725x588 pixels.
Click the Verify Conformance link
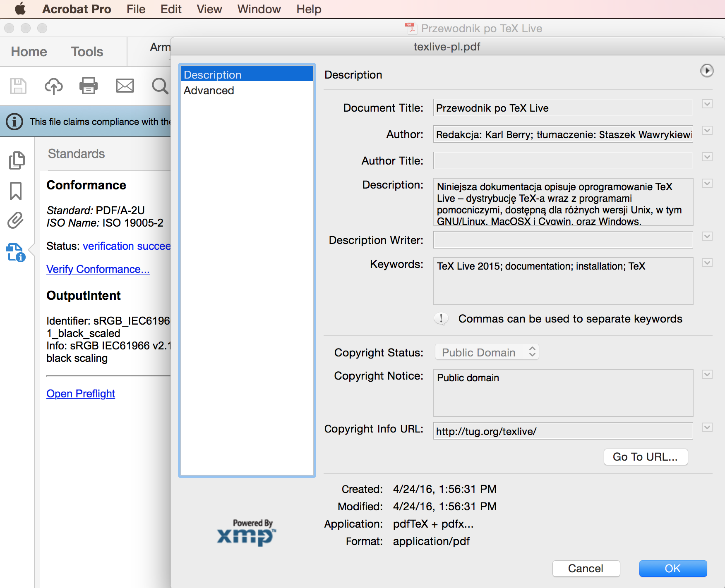[x=98, y=269]
